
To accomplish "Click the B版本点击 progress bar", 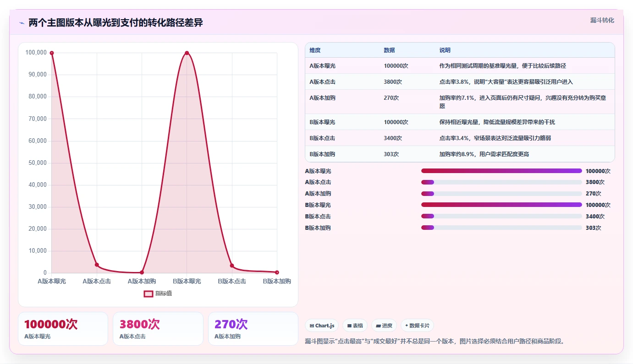I will pyautogui.click(x=501, y=216).
